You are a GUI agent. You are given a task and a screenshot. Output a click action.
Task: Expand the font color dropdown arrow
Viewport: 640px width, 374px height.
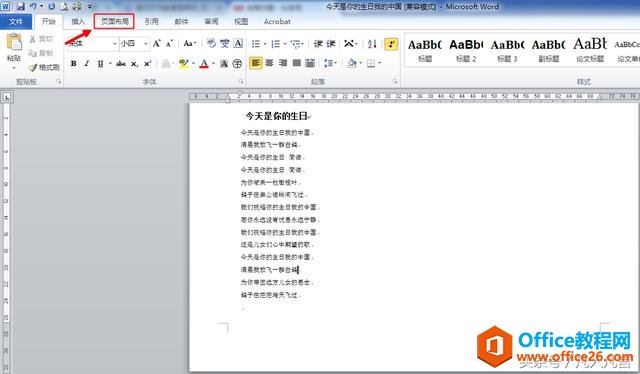coord(213,64)
